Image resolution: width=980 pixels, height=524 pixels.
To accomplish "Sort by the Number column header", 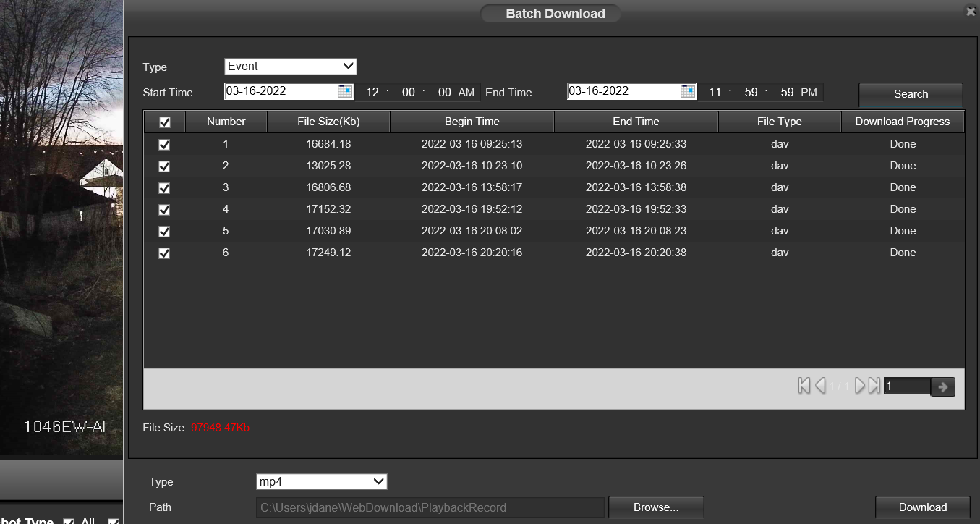I will [226, 122].
